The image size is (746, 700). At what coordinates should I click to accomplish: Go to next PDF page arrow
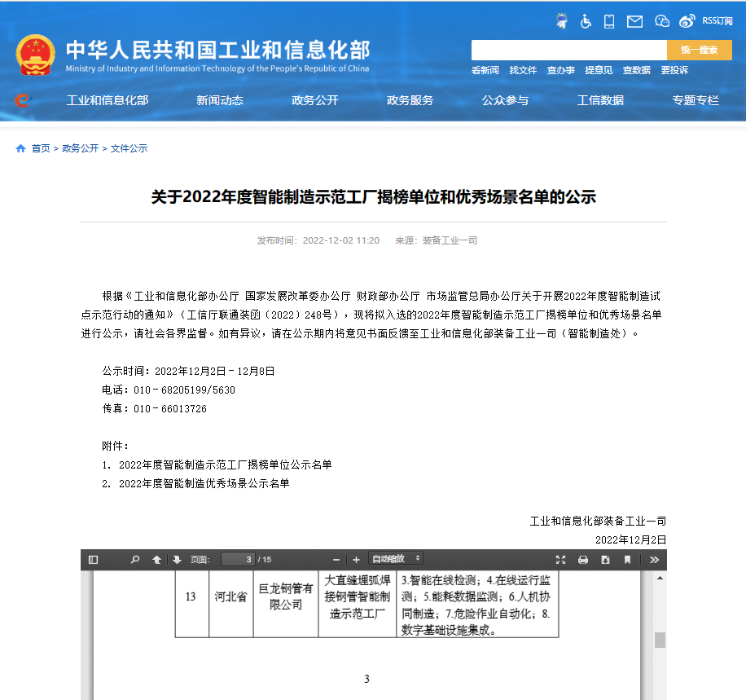(x=177, y=560)
